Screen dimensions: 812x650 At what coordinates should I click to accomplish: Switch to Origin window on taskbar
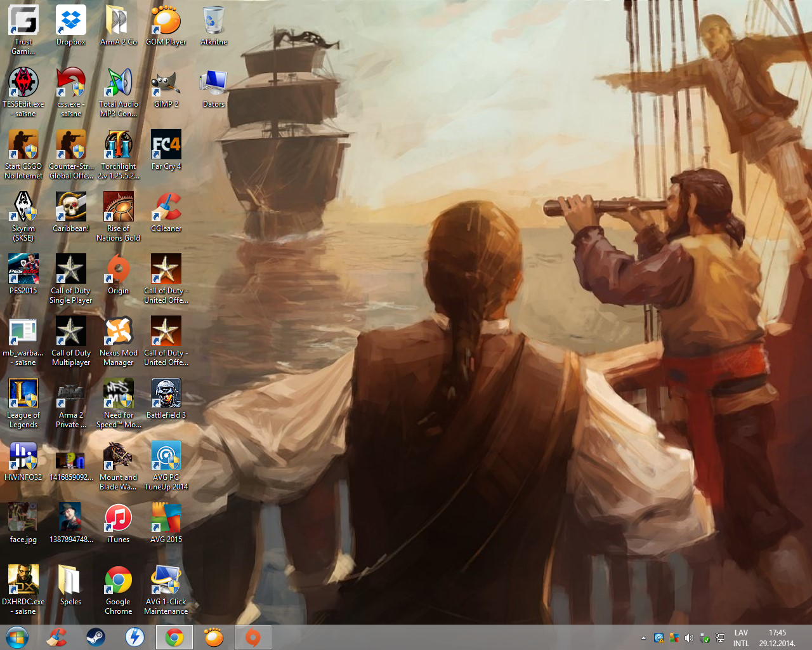pos(253,637)
